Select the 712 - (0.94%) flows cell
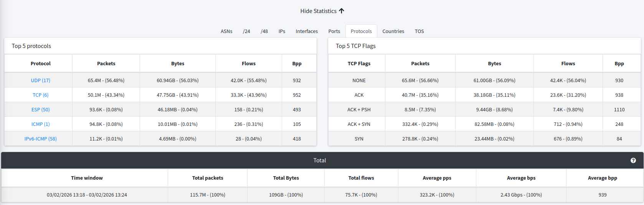644x205 pixels. click(x=568, y=124)
